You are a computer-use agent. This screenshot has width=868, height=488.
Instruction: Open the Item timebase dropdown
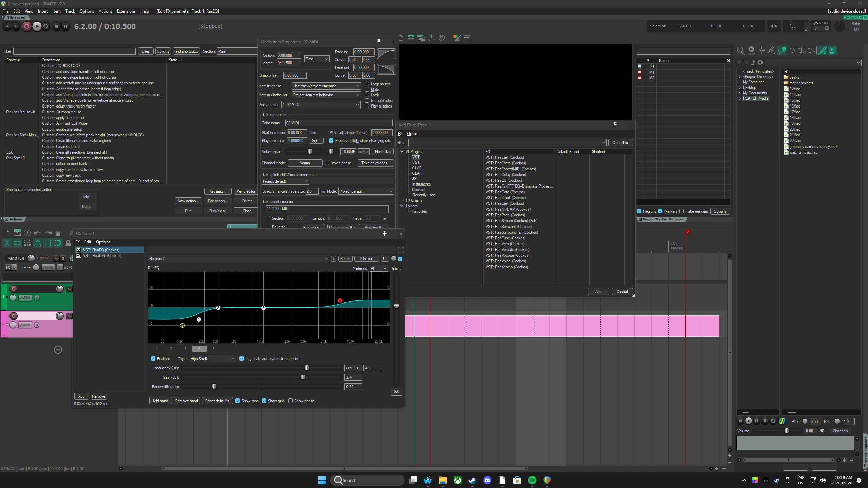coord(326,86)
